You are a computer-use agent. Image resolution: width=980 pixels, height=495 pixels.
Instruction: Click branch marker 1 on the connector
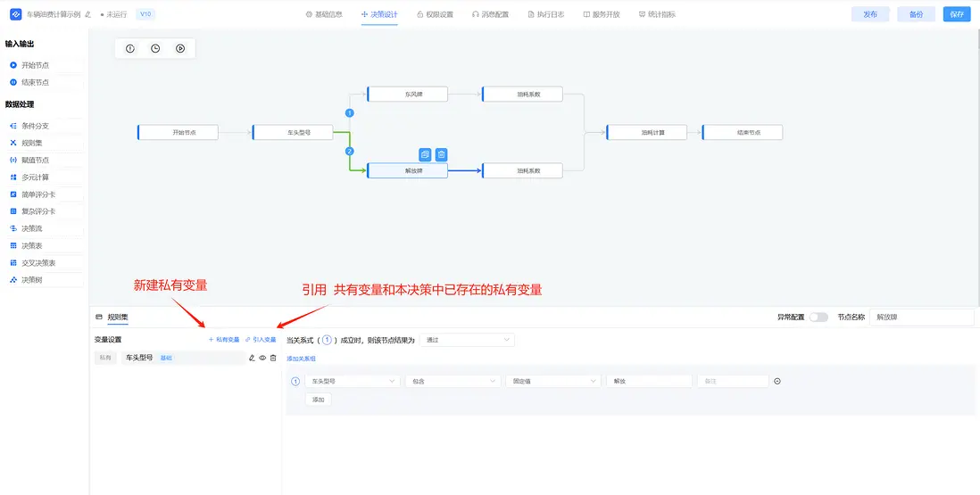(x=349, y=113)
